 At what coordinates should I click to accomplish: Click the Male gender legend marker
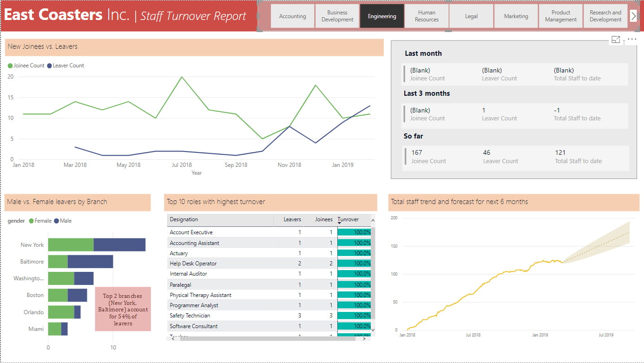(x=57, y=221)
